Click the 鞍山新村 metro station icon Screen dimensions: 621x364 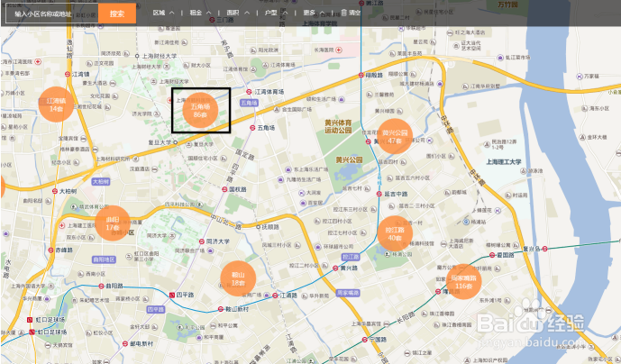[x=221, y=309]
